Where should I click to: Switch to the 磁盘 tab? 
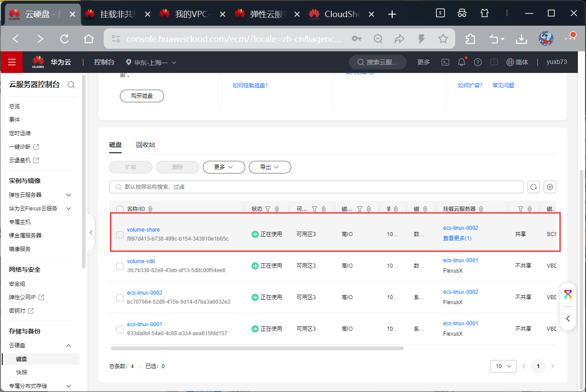[x=115, y=145]
